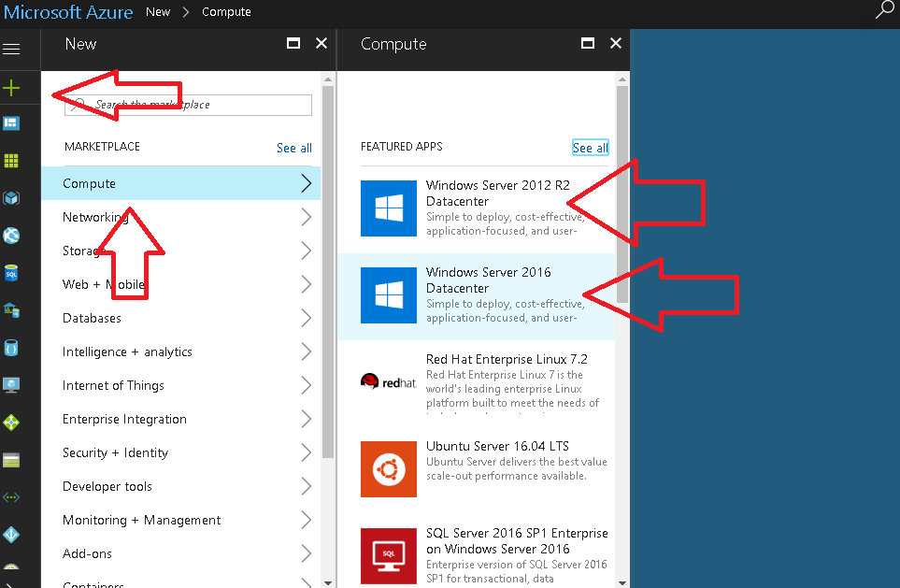Screen dimensions: 900x588
Task: Open the SQL databases sidebar icon
Action: (11, 273)
